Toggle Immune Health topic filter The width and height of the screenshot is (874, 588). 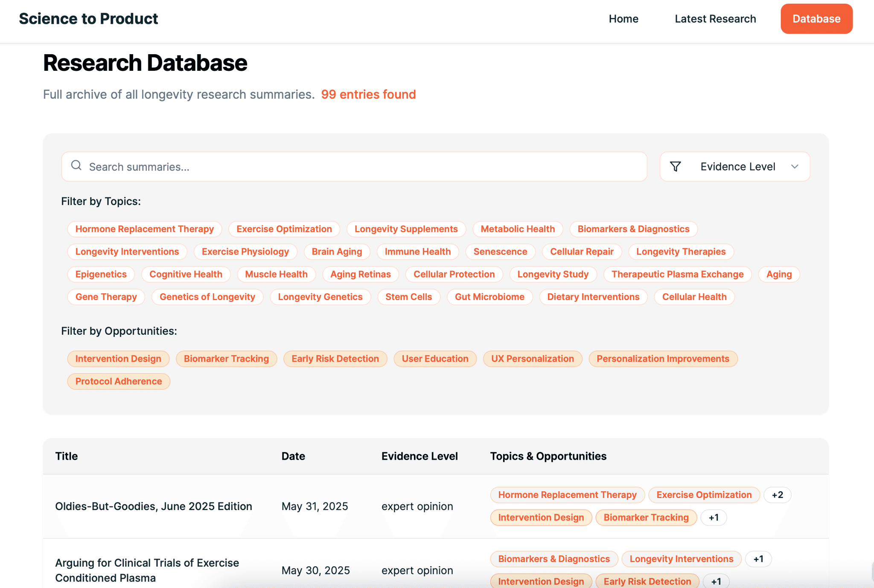[x=418, y=252]
